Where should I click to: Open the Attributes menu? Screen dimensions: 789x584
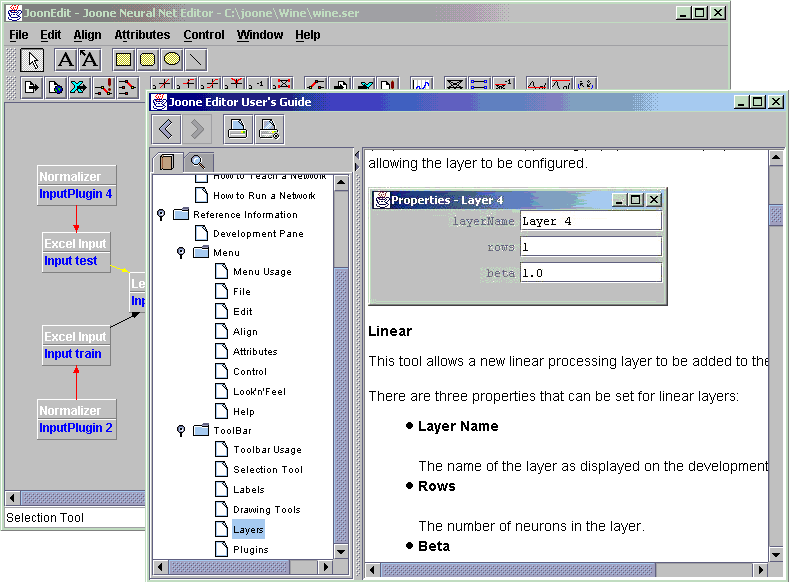(142, 35)
